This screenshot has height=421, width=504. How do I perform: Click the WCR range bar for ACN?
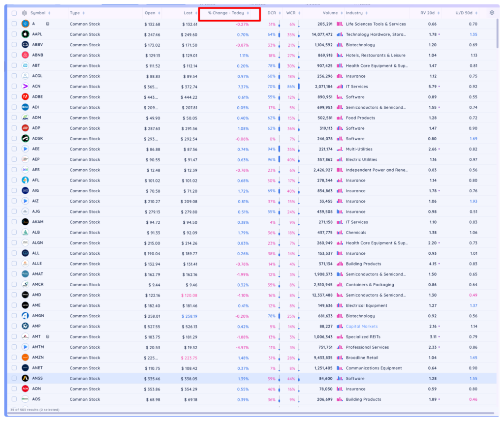tap(299, 87)
